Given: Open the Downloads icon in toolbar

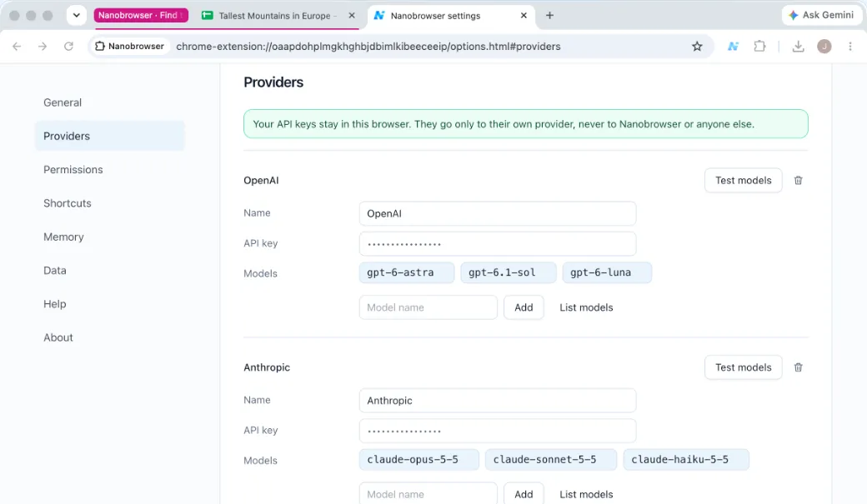Looking at the screenshot, I should [798, 47].
